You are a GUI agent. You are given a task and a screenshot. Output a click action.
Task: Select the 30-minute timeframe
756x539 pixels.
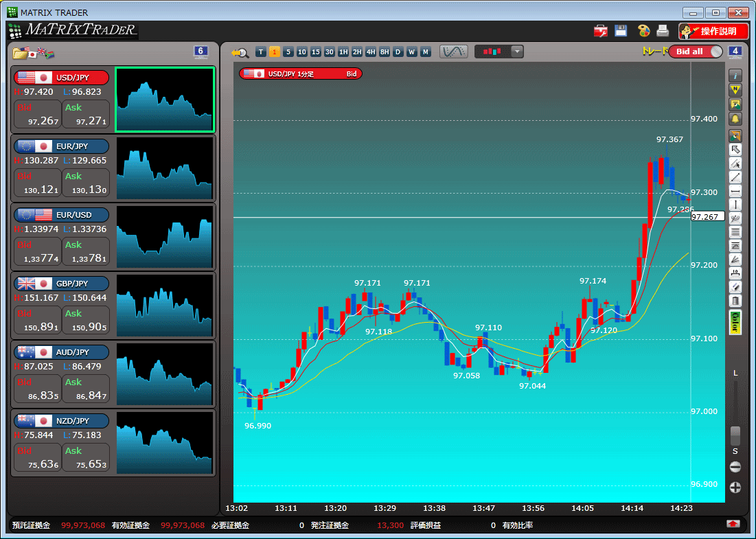click(x=330, y=52)
